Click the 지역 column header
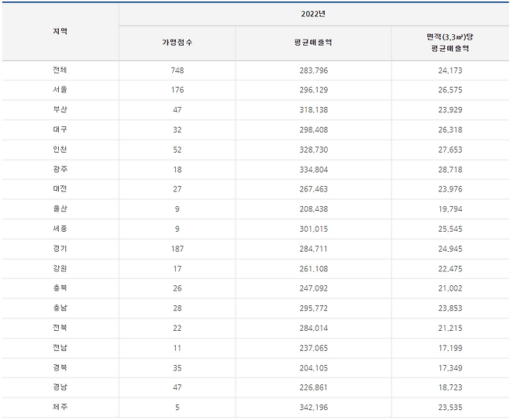 click(x=60, y=32)
